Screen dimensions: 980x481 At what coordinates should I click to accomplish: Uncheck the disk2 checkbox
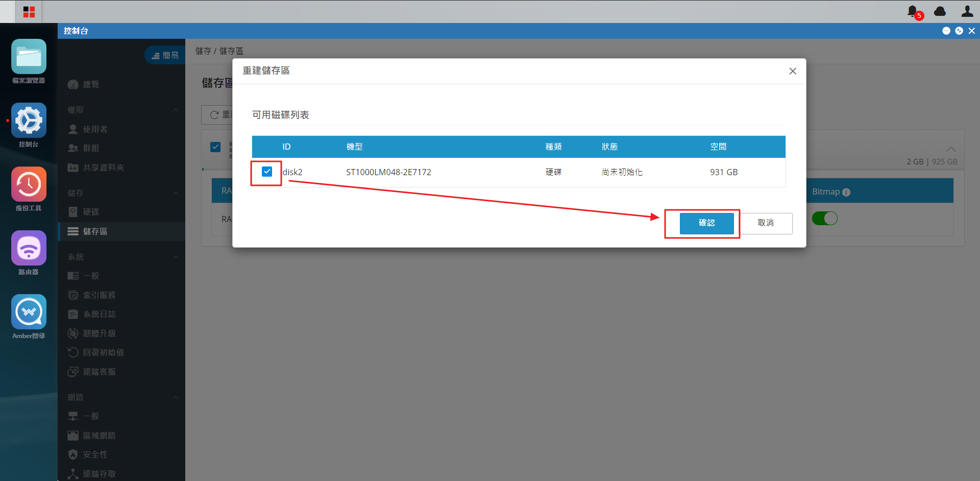coord(267,172)
